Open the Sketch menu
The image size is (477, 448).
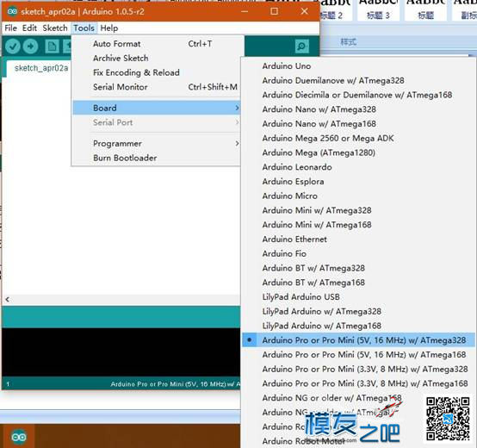tap(55, 28)
